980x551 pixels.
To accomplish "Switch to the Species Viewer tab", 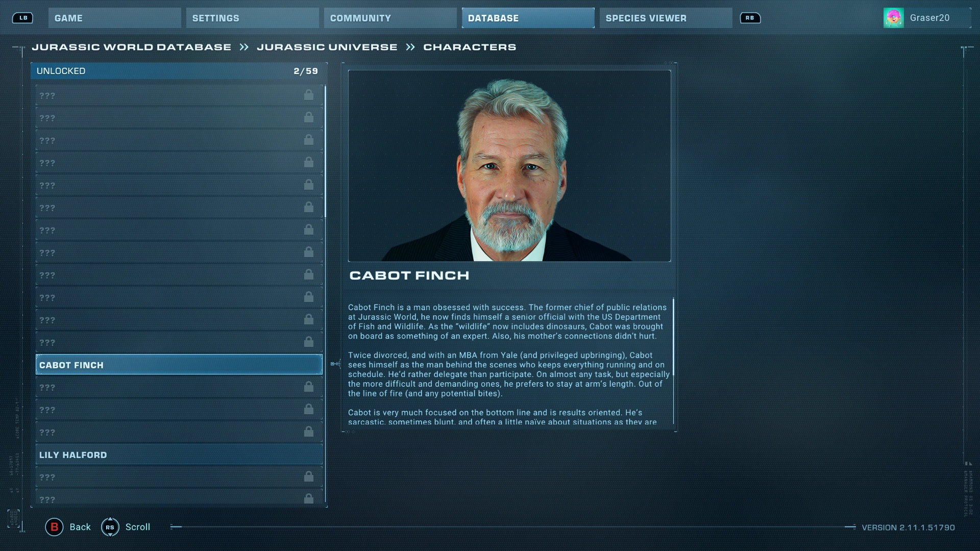I will [666, 18].
